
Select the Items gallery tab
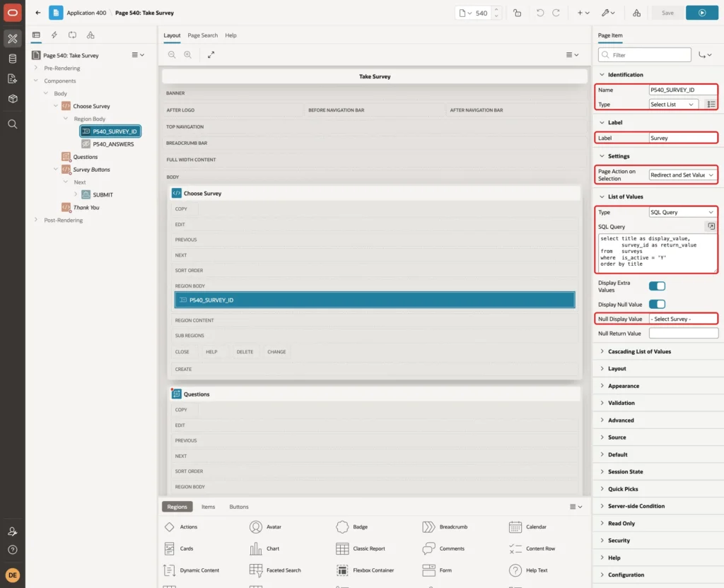click(209, 506)
